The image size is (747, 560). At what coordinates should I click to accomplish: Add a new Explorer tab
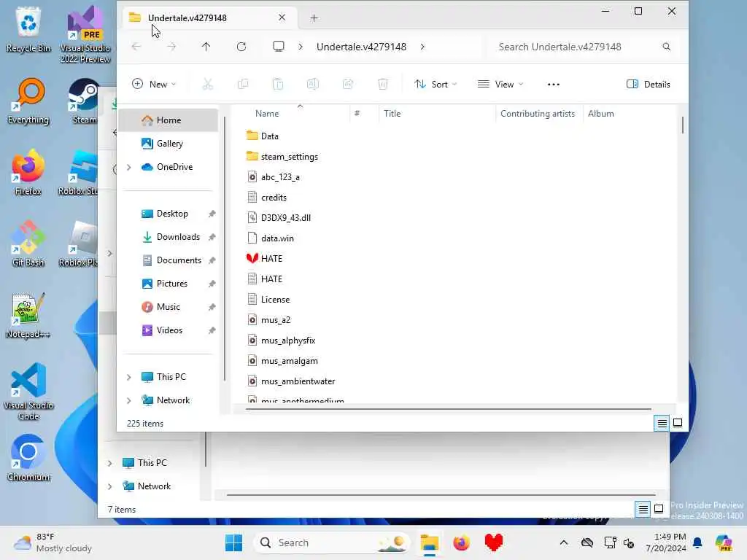314,18
